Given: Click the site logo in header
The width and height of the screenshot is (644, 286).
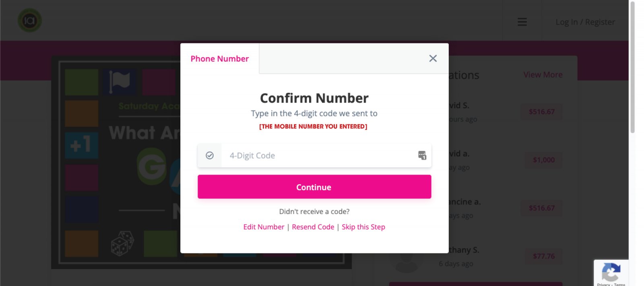Looking at the screenshot, I should [30, 20].
